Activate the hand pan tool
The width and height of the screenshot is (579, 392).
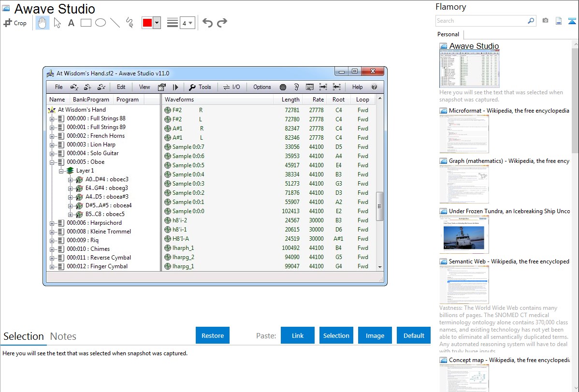[x=43, y=23]
